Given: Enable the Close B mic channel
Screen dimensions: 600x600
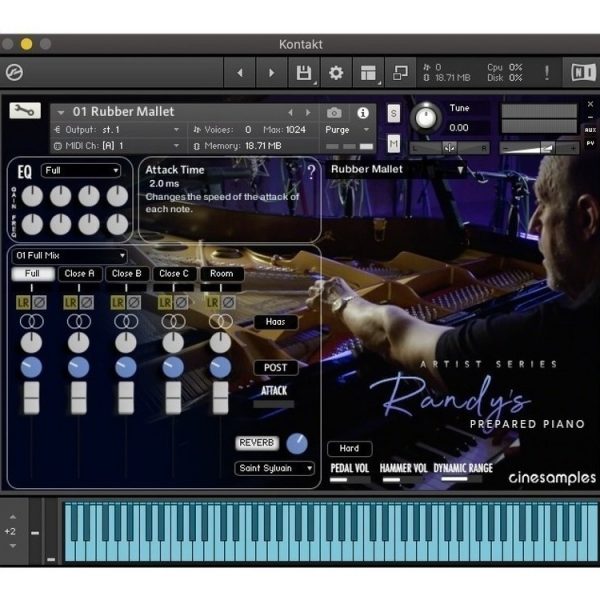Looking at the screenshot, I should (127, 274).
